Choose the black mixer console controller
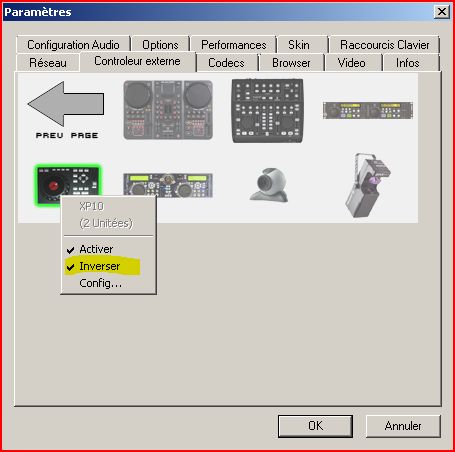 [268, 111]
